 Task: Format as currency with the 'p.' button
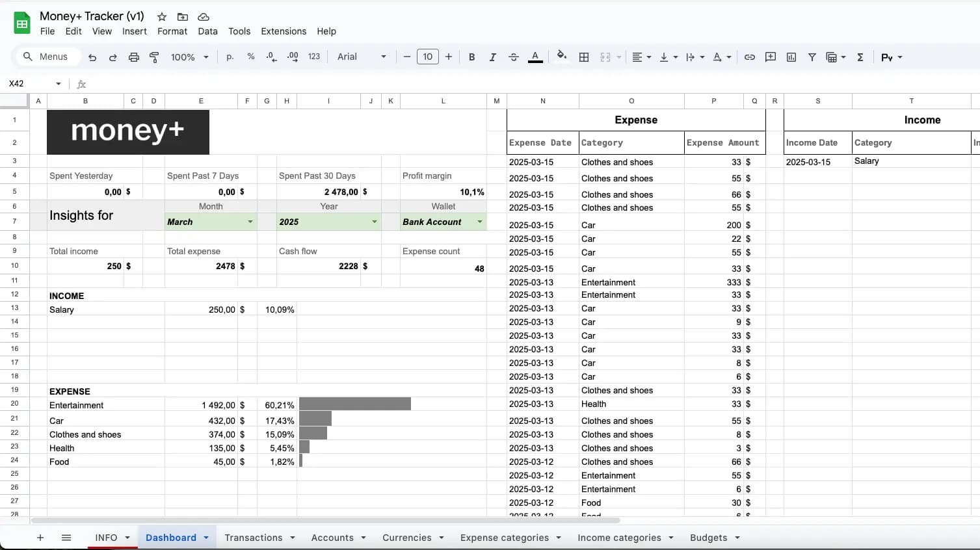(230, 57)
